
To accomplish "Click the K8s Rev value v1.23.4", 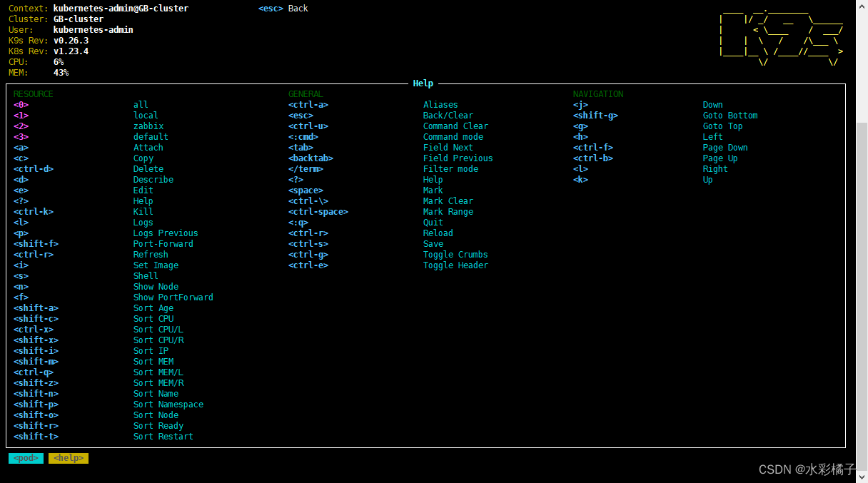I will point(71,51).
